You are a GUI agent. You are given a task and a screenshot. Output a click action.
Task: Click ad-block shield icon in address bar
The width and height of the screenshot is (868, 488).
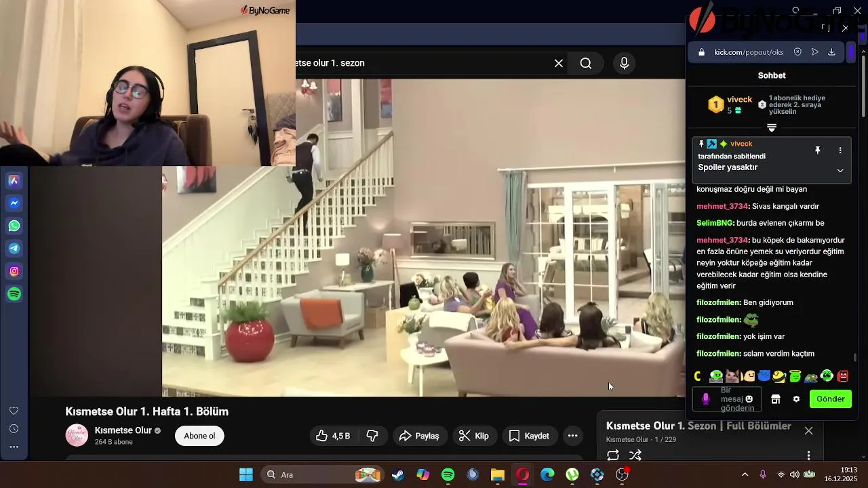pos(797,52)
